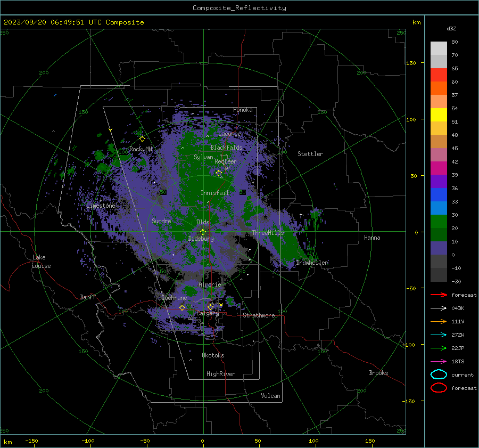Click the Drumheller label
Screen dimensions: 479x448
pos(312,263)
